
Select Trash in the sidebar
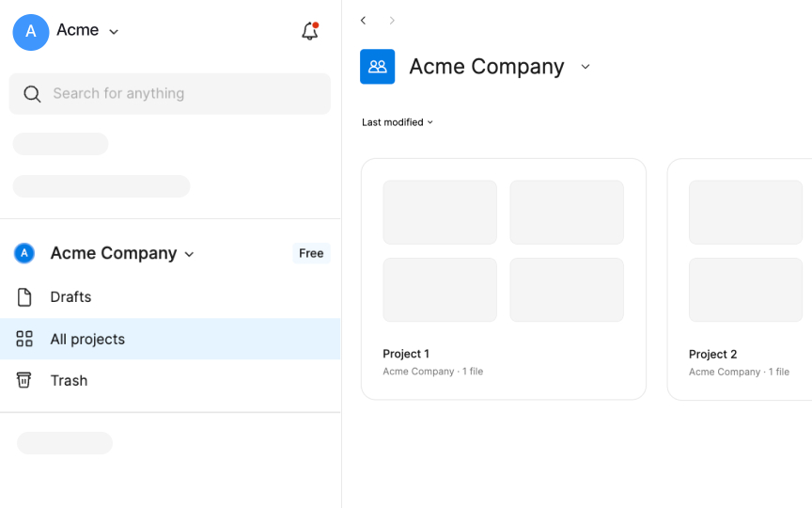click(170, 380)
